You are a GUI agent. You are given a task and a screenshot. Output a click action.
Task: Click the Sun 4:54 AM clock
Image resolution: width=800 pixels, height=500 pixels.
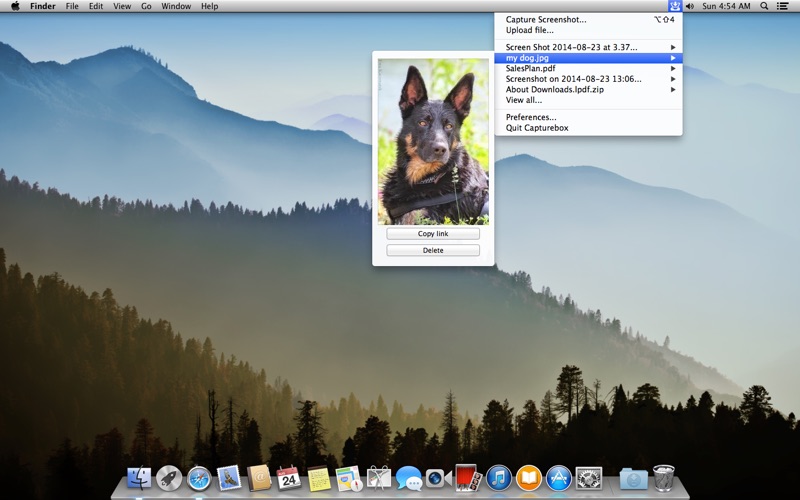[726, 6]
